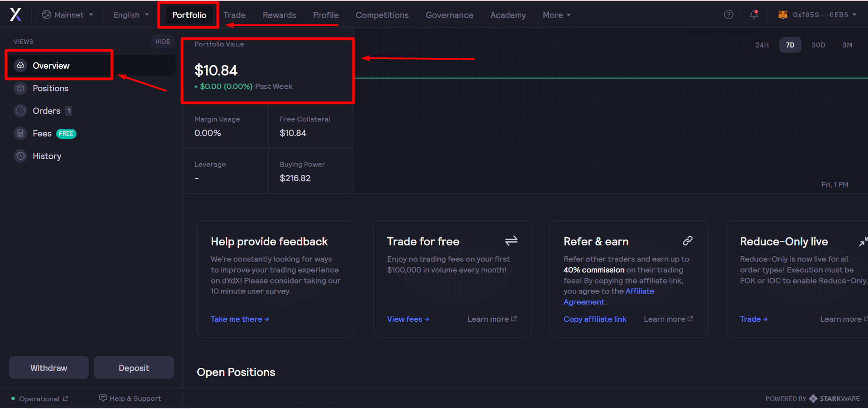Click the Reduce-Only collapse arrows icon
Image resolution: width=868 pixels, height=409 pixels.
[863, 242]
